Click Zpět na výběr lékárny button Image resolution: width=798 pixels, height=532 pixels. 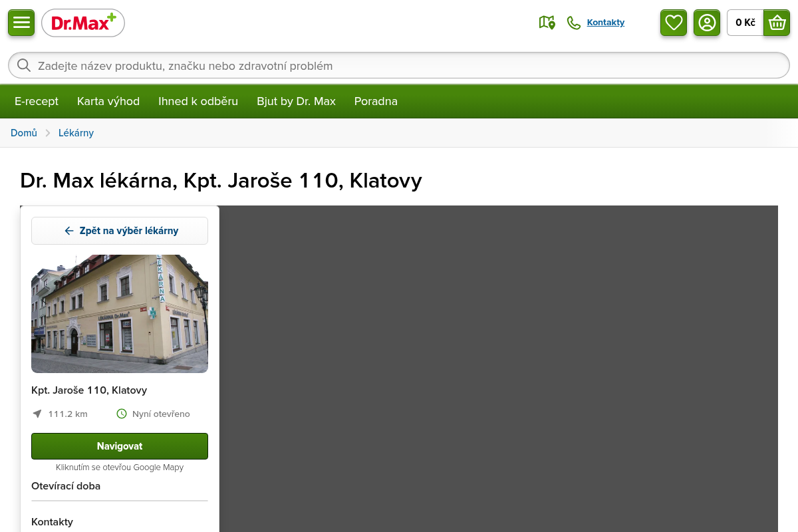click(120, 231)
